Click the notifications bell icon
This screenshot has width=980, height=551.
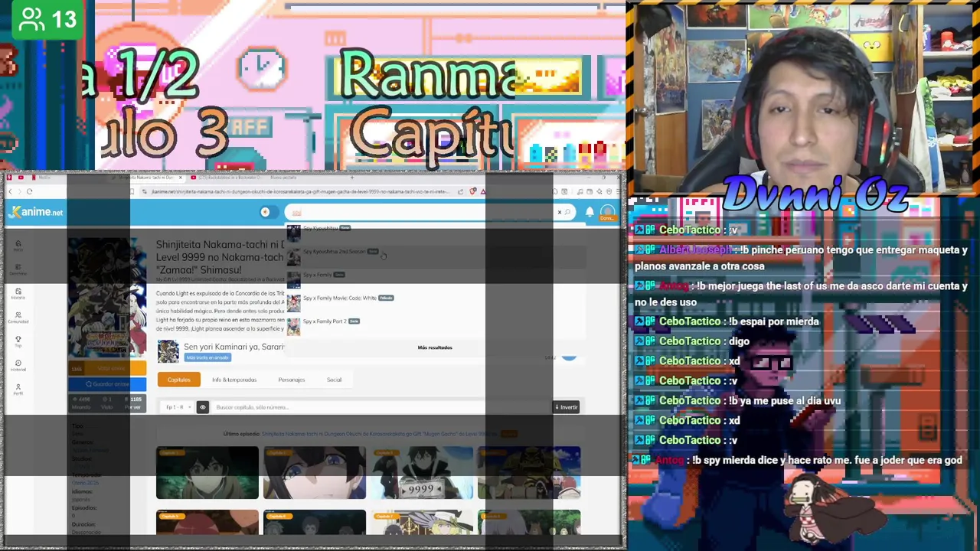pos(590,212)
